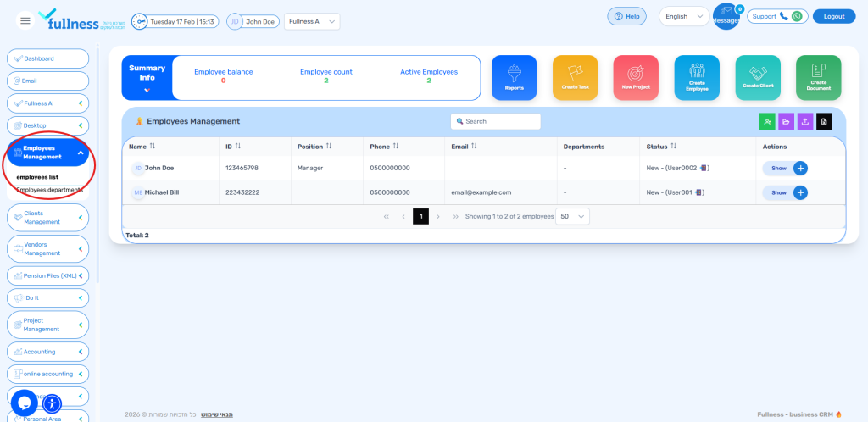Screen dimensions: 868x422
Task: Click the Create Document tile
Action: coord(818,77)
